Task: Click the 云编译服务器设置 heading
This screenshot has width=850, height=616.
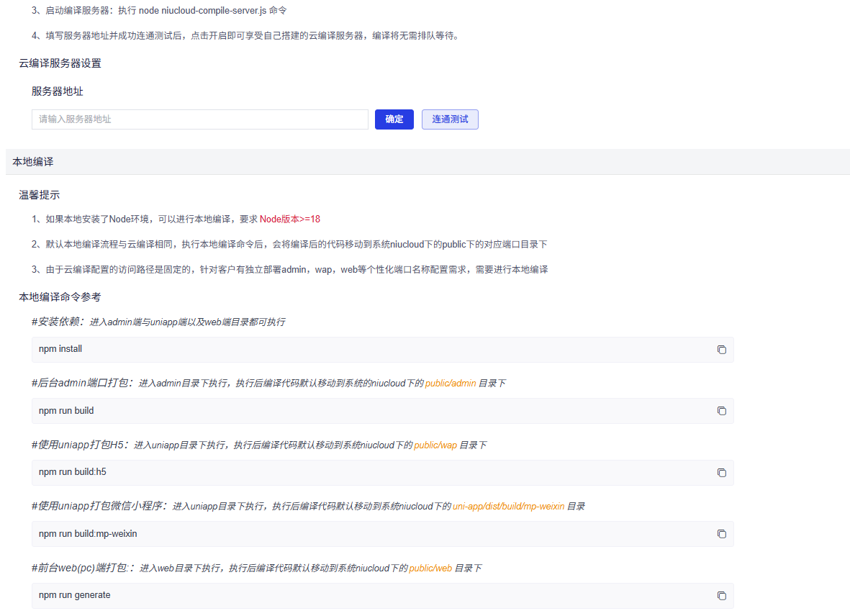Action: [60, 63]
